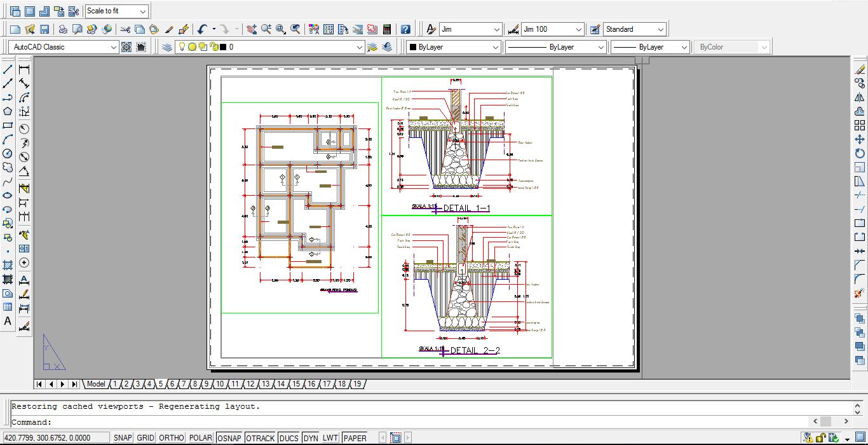The image size is (868, 445).
Task: Toggle ORTHO mode on
Action: (x=171, y=438)
